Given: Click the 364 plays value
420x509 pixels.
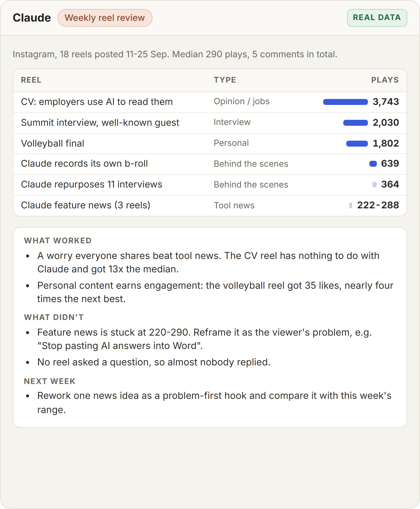Looking at the screenshot, I should coord(390,184).
